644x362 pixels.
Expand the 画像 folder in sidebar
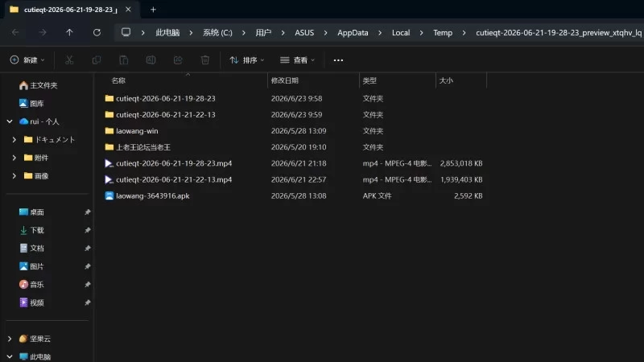14,175
